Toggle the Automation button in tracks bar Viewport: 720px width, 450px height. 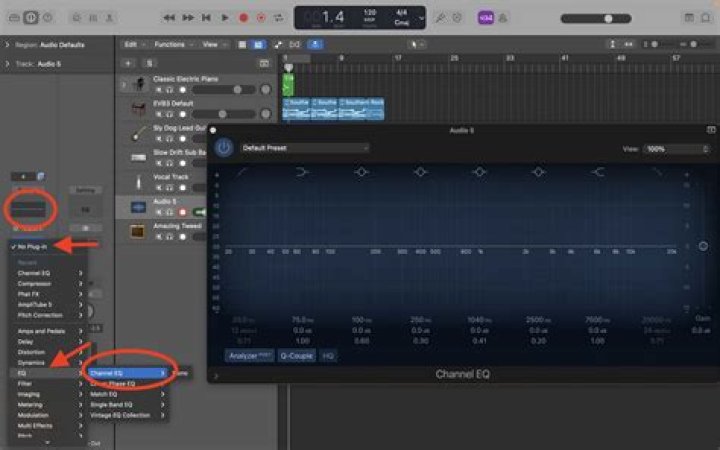tap(278, 45)
